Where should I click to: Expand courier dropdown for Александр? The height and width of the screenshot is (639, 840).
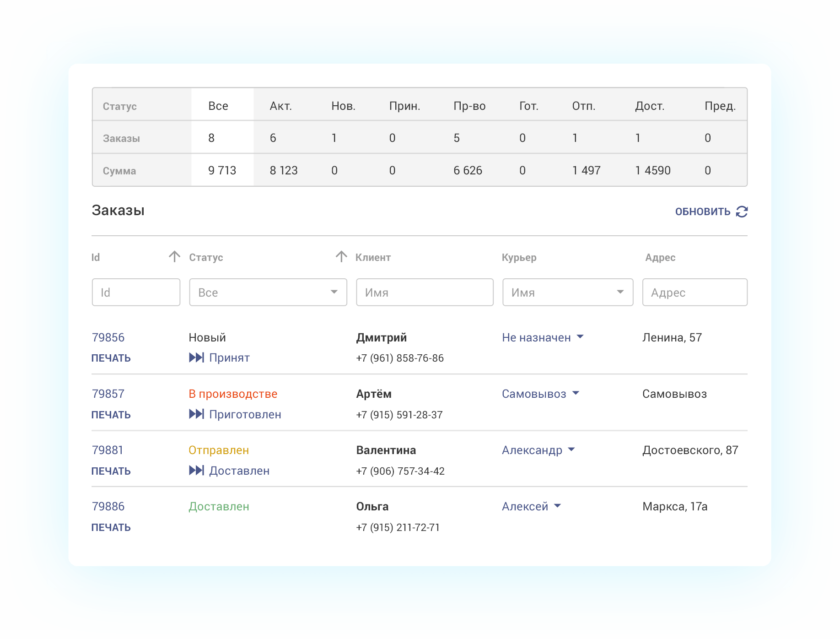571,449
